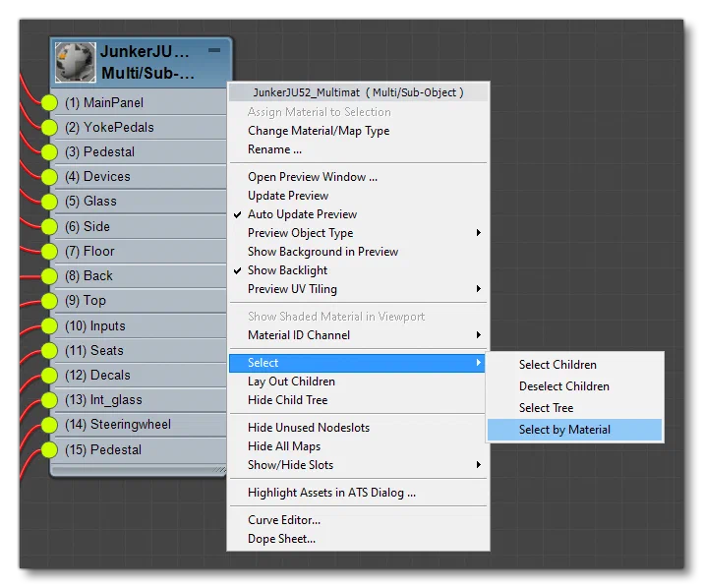Click the (9) Top slot label
703x588 pixels.
86,301
